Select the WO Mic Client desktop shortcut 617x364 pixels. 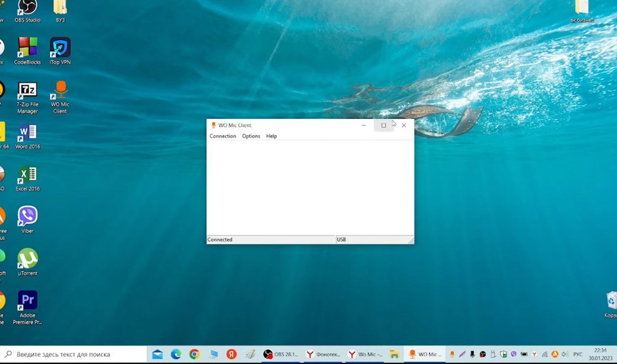tap(60, 98)
